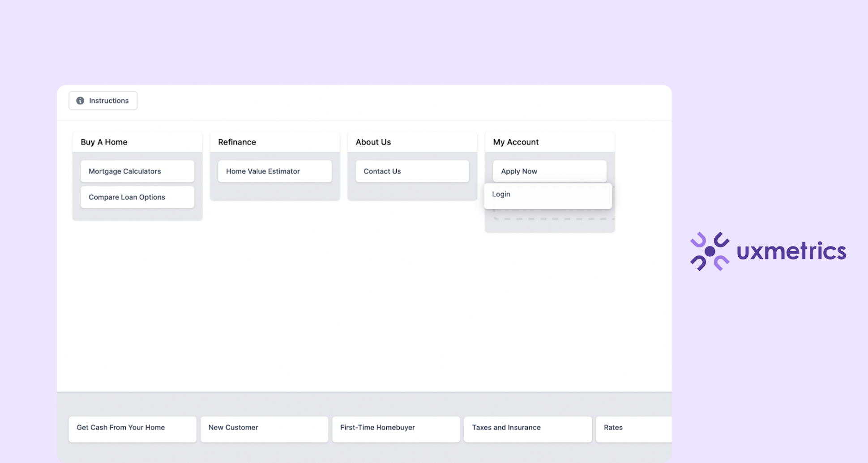The width and height of the screenshot is (868, 463).
Task: Select the Compare Loan Options item
Action: point(137,197)
